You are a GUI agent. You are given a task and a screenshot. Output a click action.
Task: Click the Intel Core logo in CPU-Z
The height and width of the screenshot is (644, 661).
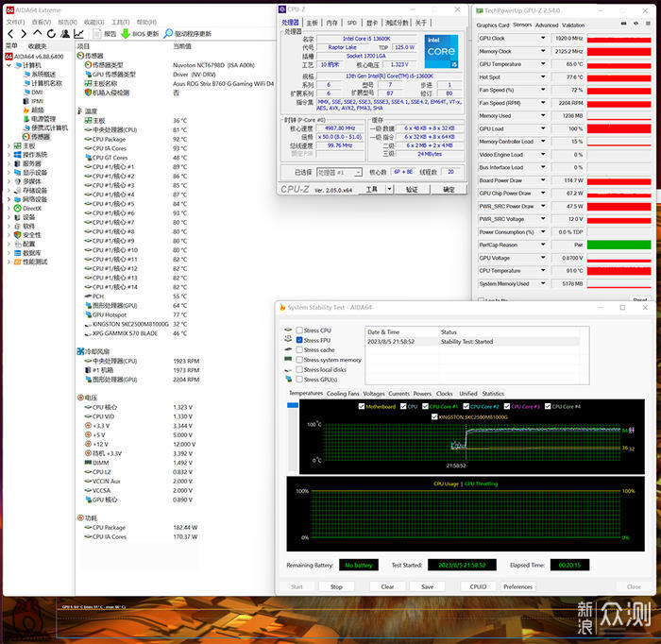coord(441,51)
